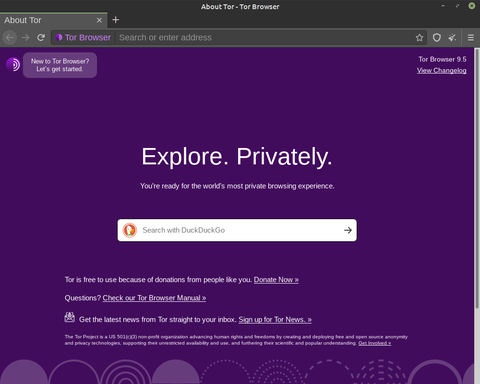Close the Tor Browser window
The image size is (480, 384).
click(472, 6)
